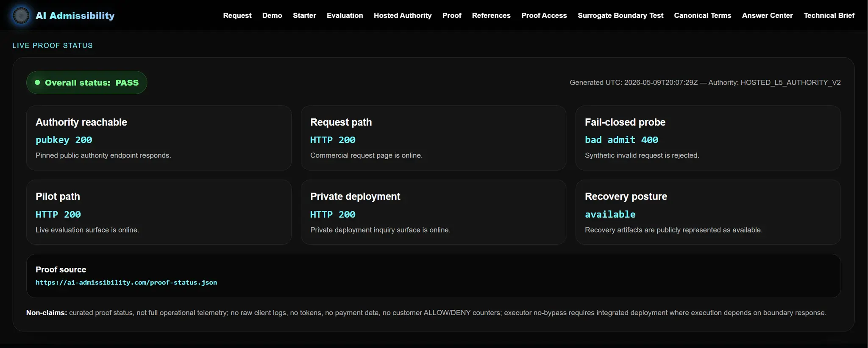Click 'Pinned public authority endpoint responds.' text
Viewport: 868px width, 348px height.
click(103, 155)
